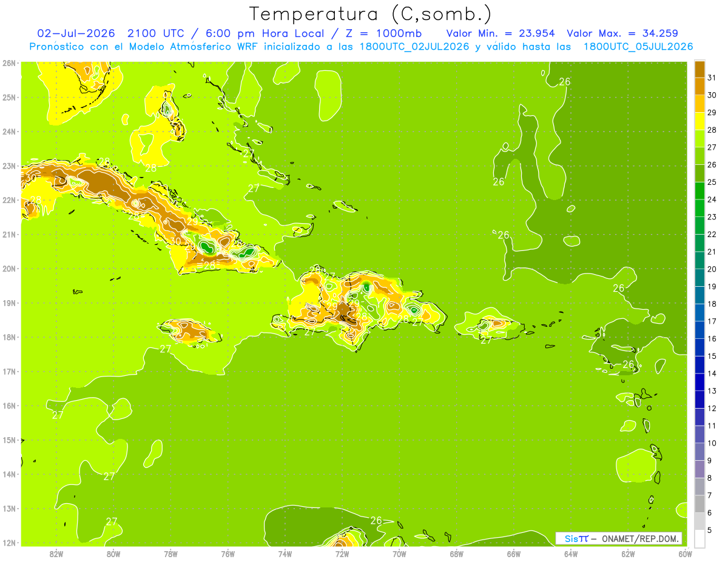The height and width of the screenshot is (562, 728).
Task: Click the 16N latitude axis label
Action: pos(8,406)
